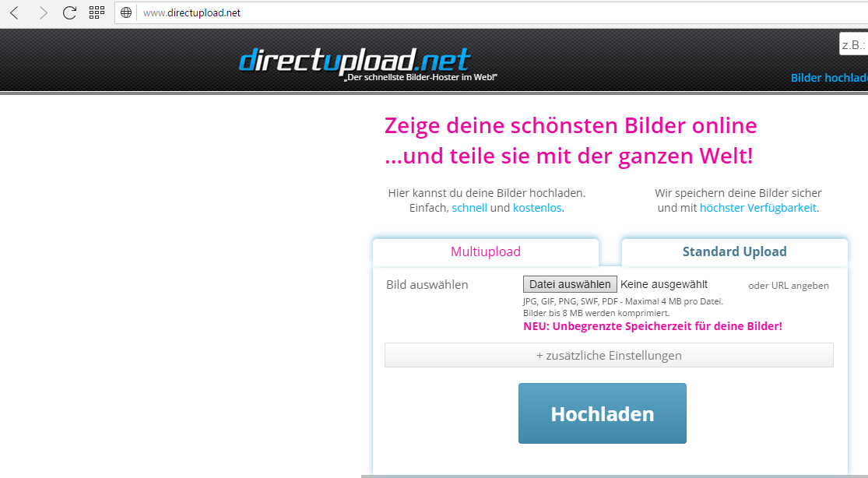Click the search field starting with z.B.:
Screen dimensions: 868x478
coord(854,44)
